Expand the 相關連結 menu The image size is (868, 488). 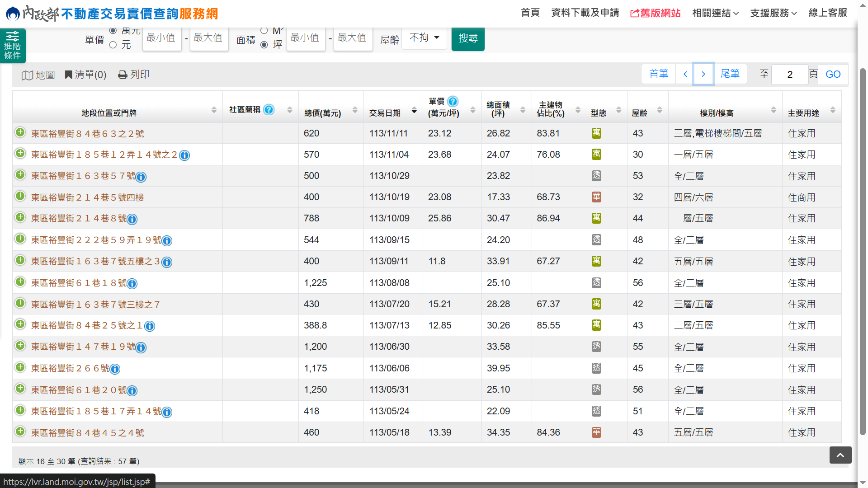tap(715, 13)
